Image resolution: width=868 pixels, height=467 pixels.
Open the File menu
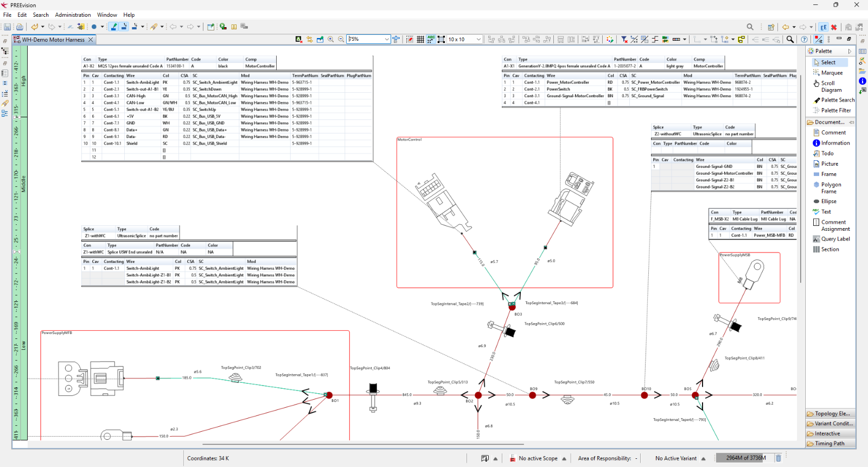click(7, 15)
